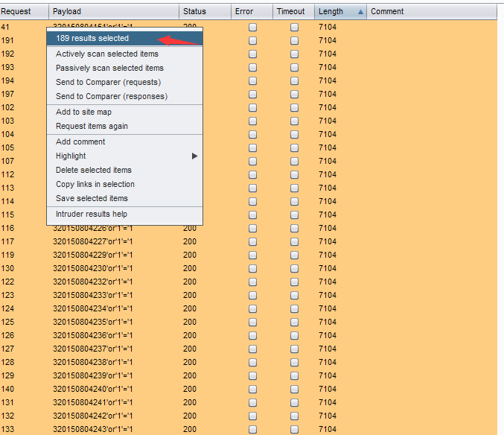Screen dimensions: 504x435
Task: Toggle Timeout checkbox for request 122
Action: (x=294, y=282)
